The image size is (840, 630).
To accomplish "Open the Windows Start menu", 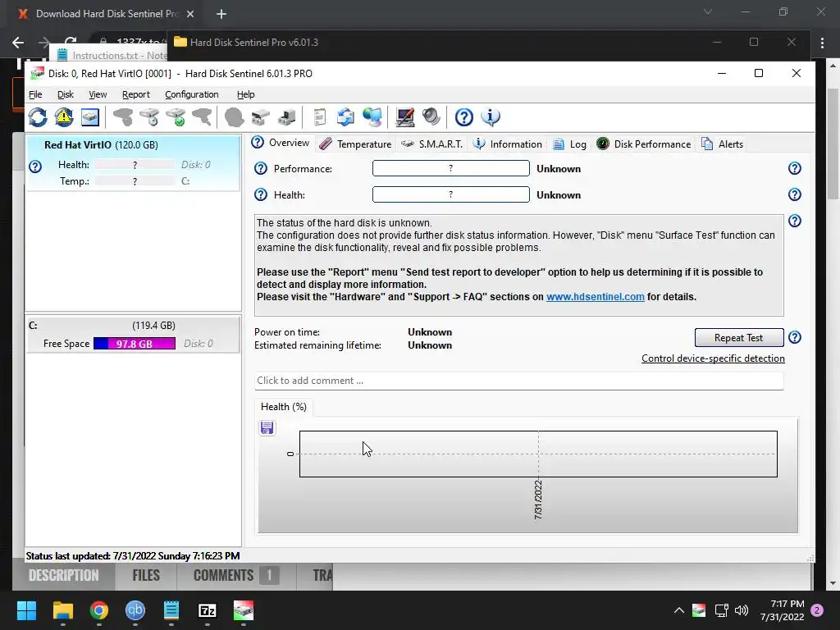I will (27, 610).
